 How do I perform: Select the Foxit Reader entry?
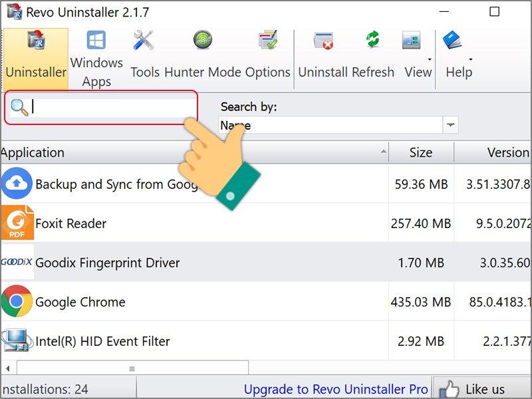pos(70,223)
